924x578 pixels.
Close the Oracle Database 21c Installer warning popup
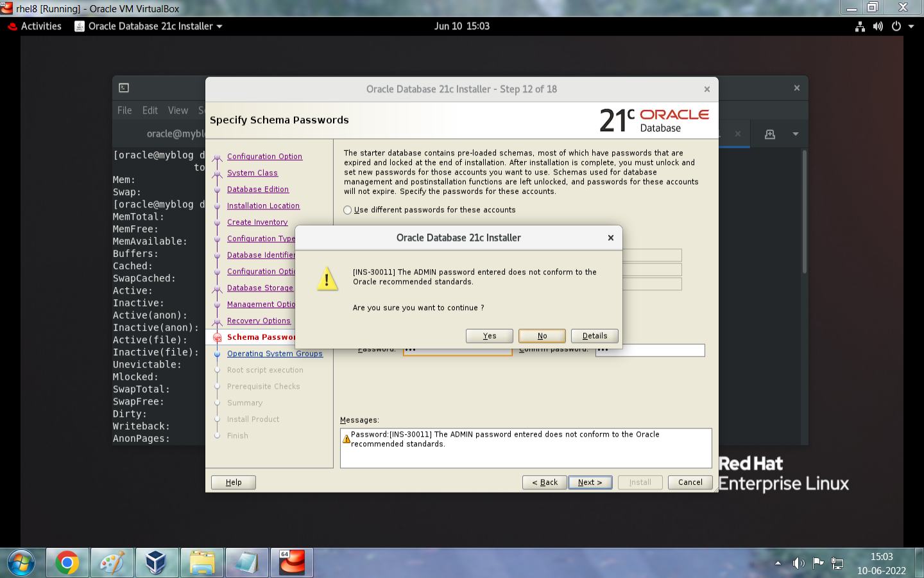[611, 238]
